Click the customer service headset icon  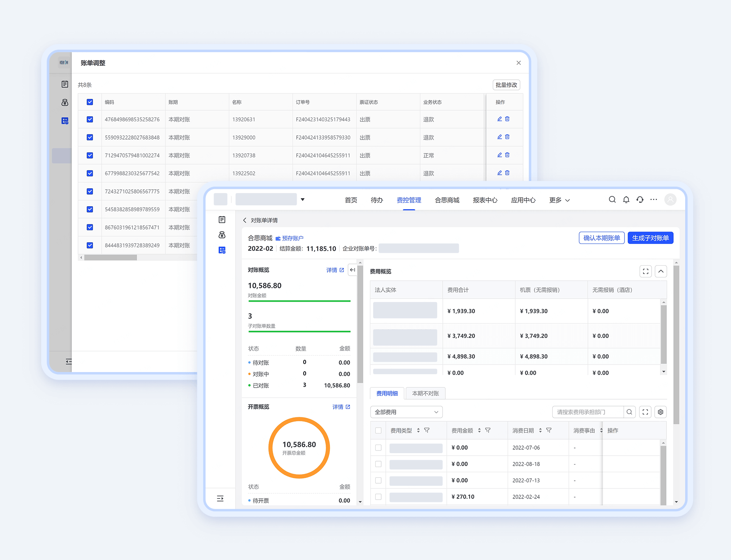click(x=640, y=200)
